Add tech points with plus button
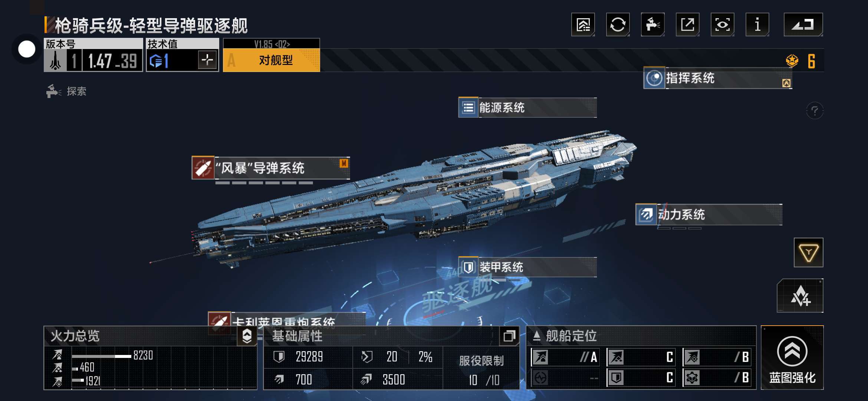Image resolution: width=868 pixels, height=401 pixels. coord(207,59)
